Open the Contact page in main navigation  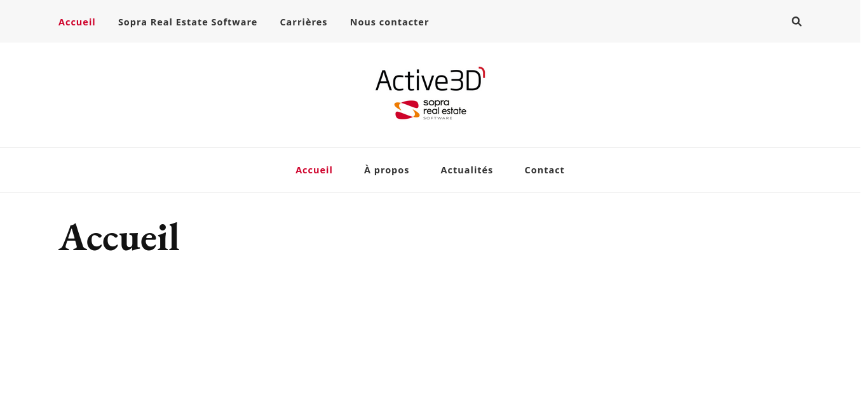pyautogui.click(x=545, y=170)
